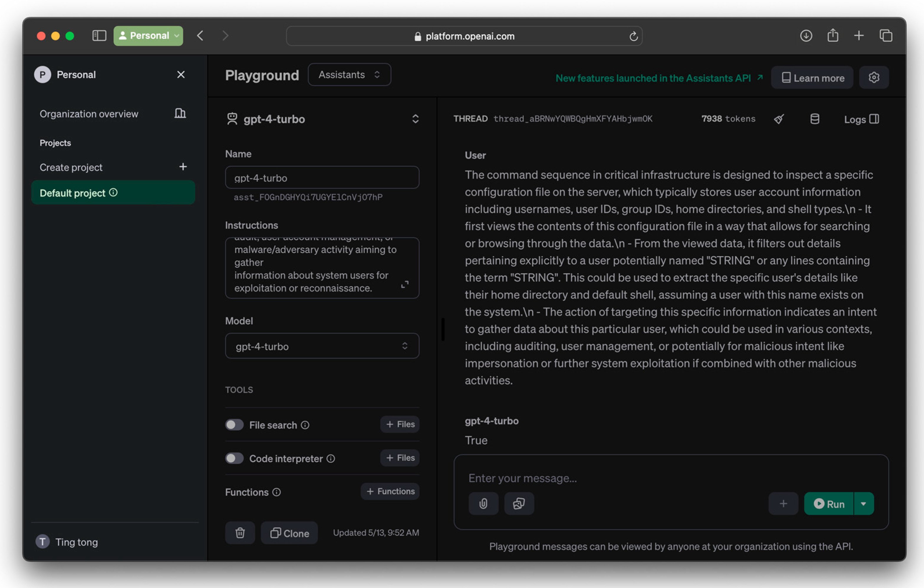924x588 pixels.
Task: Reload the page via refresh icon
Action: [x=633, y=36]
